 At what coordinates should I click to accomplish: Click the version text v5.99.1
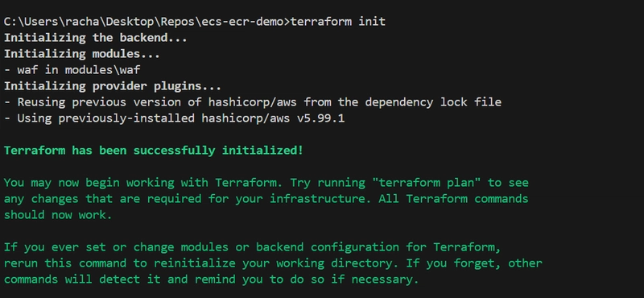pyautogui.click(x=320, y=118)
